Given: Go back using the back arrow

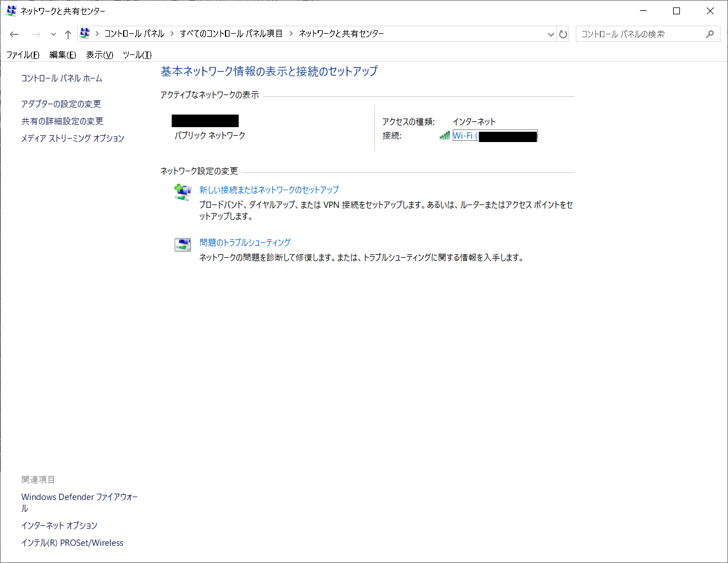Looking at the screenshot, I should pos(14,34).
